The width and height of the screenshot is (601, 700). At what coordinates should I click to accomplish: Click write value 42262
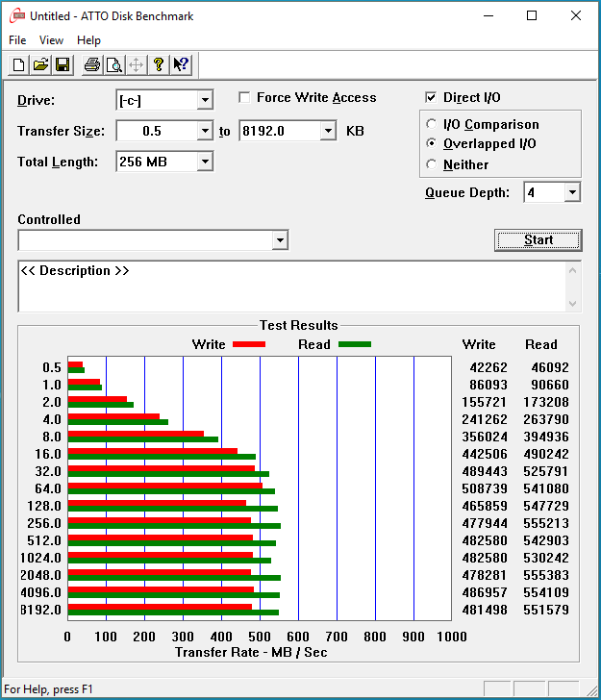pos(488,367)
